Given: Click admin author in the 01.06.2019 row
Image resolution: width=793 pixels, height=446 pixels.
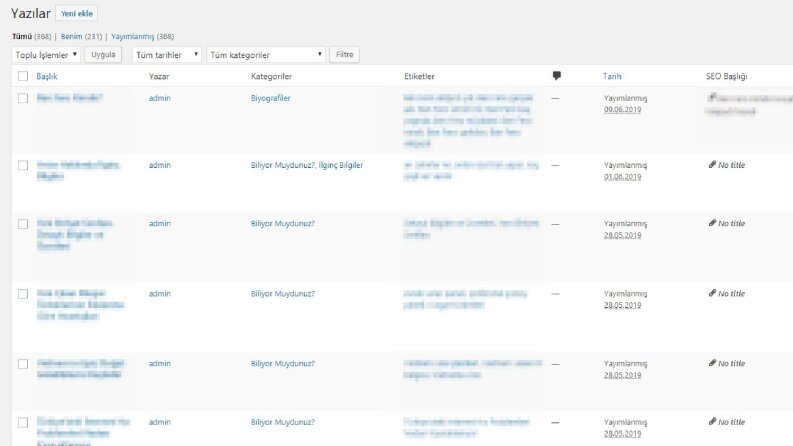Looking at the screenshot, I should click(x=160, y=165).
